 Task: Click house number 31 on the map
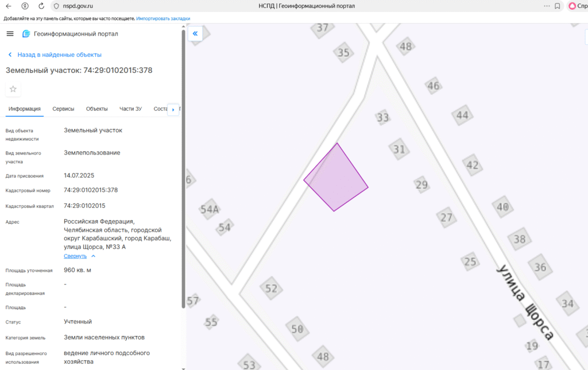coord(399,149)
